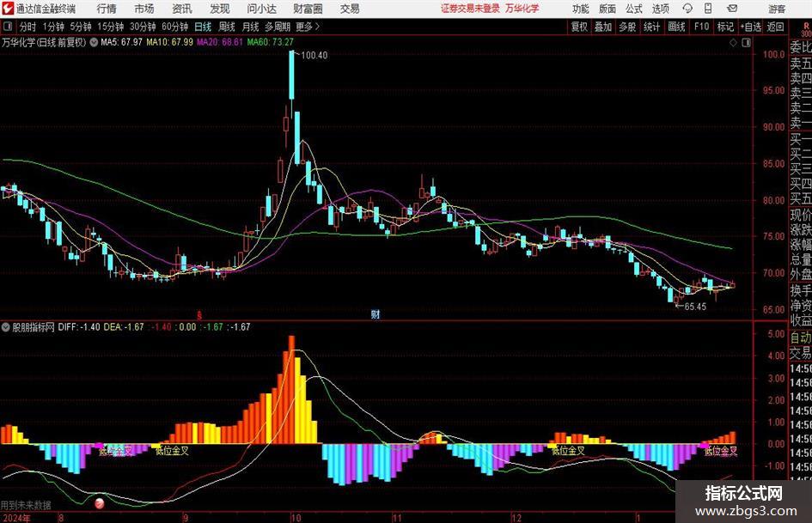This screenshot has height=523, width=812.
Task: Open the 行情 menu
Action: 107,9
